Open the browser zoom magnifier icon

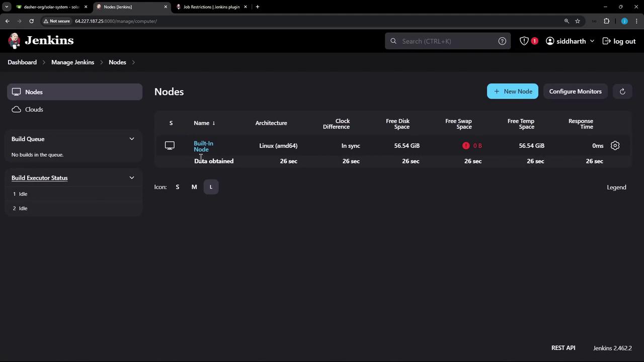click(x=567, y=21)
